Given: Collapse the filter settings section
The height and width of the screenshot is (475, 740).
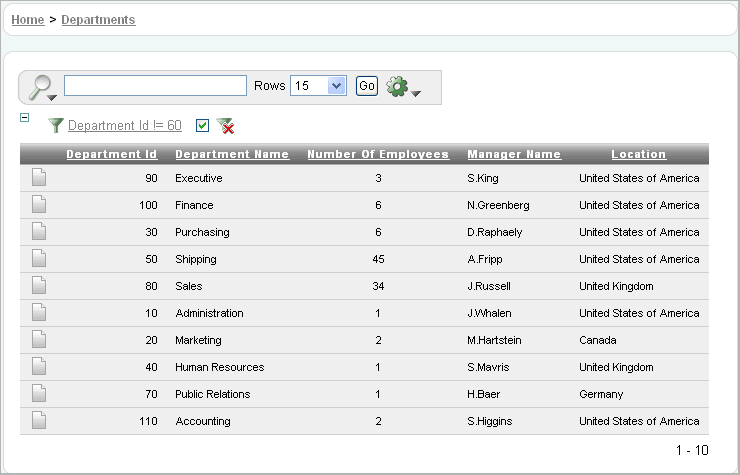Looking at the screenshot, I should click(x=25, y=118).
